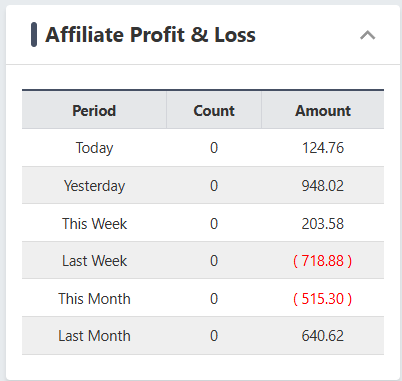
Task: Click the Today amount 124.76
Action: point(323,148)
